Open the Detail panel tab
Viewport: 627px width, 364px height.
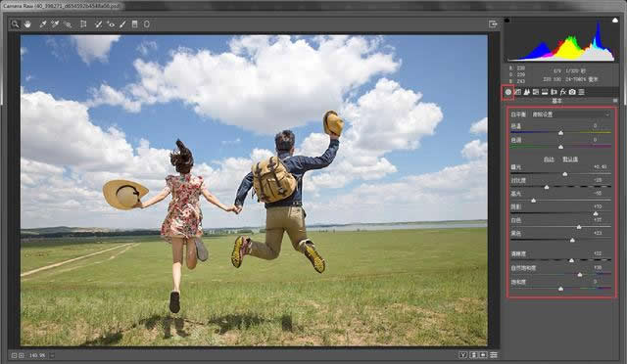527,92
